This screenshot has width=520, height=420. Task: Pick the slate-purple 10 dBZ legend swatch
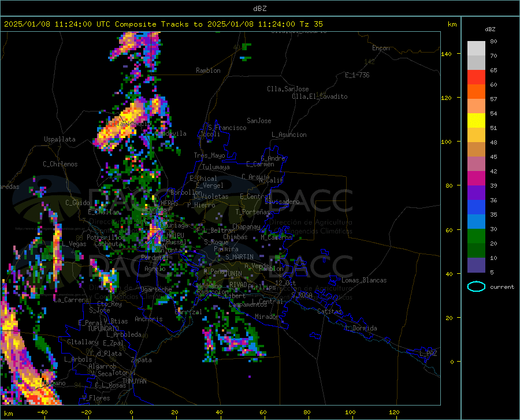pos(476,265)
